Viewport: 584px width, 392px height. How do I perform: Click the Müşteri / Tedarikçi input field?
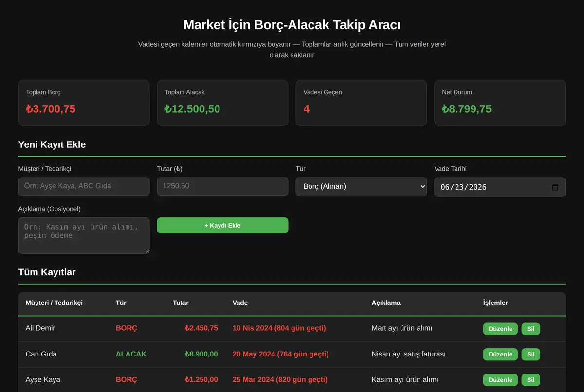(84, 186)
